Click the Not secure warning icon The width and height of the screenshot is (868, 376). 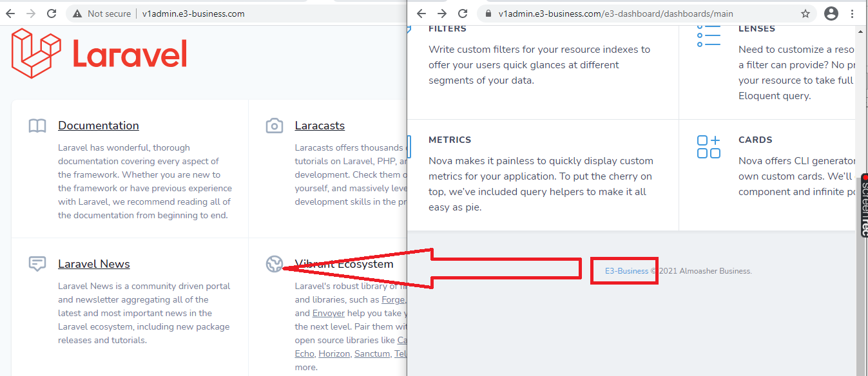pos(78,14)
